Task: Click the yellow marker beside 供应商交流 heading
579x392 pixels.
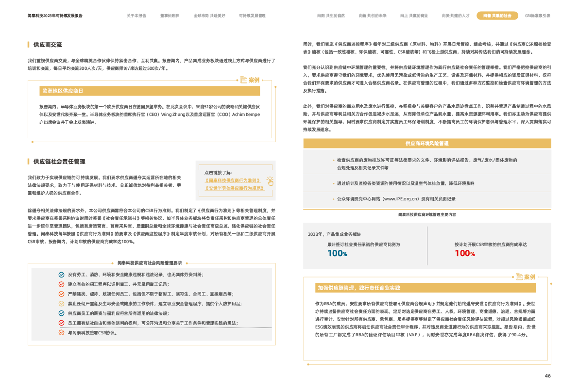Action: click(x=29, y=45)
